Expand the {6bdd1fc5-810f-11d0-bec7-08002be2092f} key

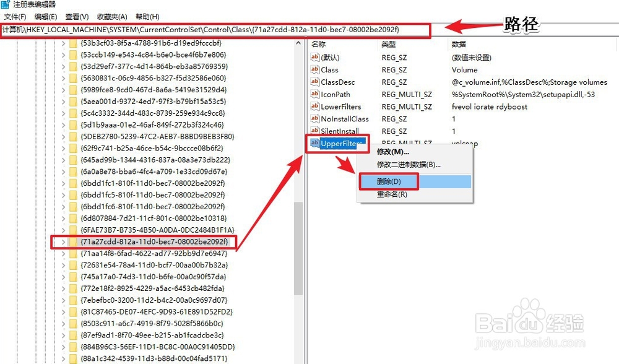point(64,195)
